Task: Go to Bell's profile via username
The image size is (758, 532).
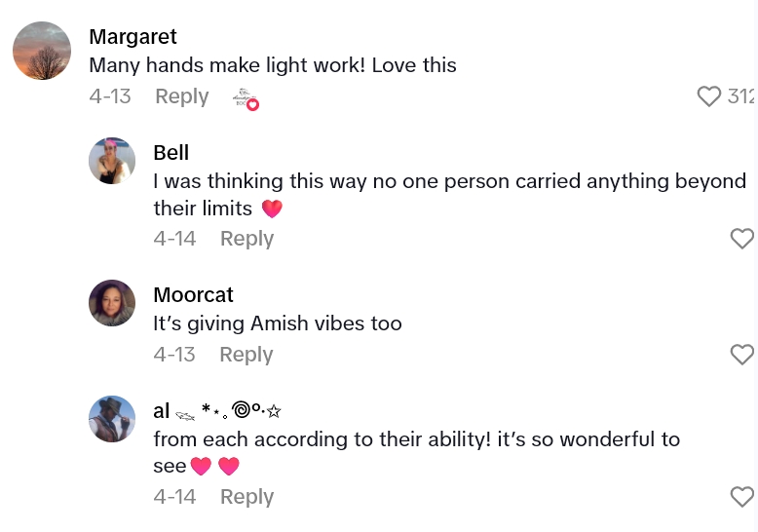Action: (x=171, y=153)
